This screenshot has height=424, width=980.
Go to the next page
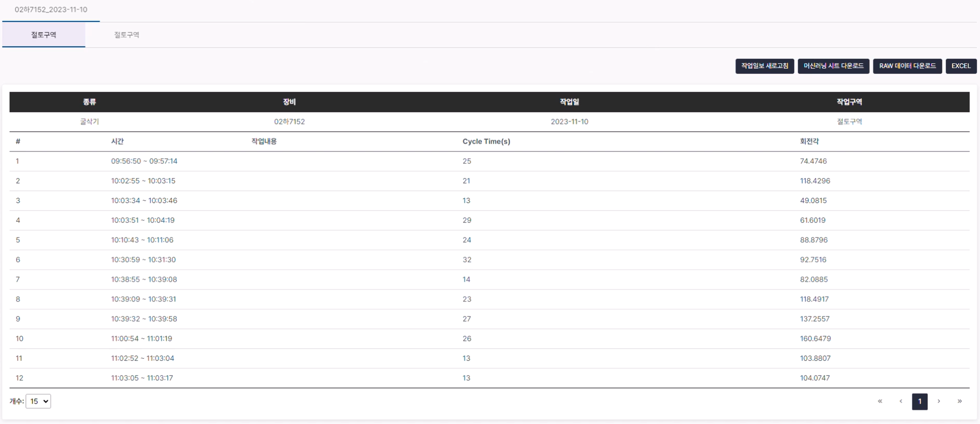[x=938, y=401]
